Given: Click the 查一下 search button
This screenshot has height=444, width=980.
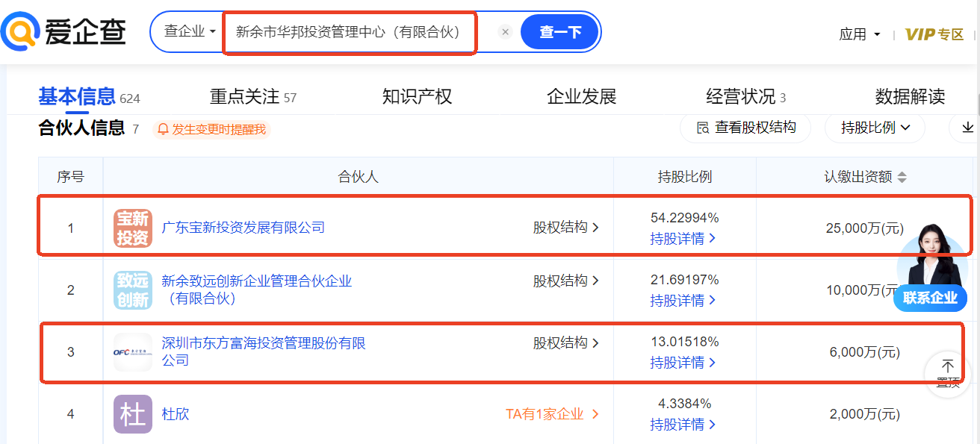Looking at the screenshot, I should [560, 32].
